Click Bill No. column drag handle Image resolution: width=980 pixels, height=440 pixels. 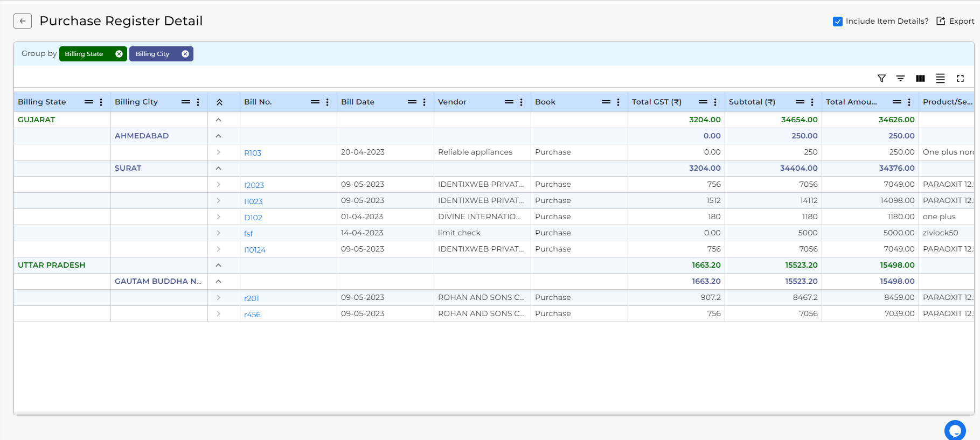(x=315, y=102)
